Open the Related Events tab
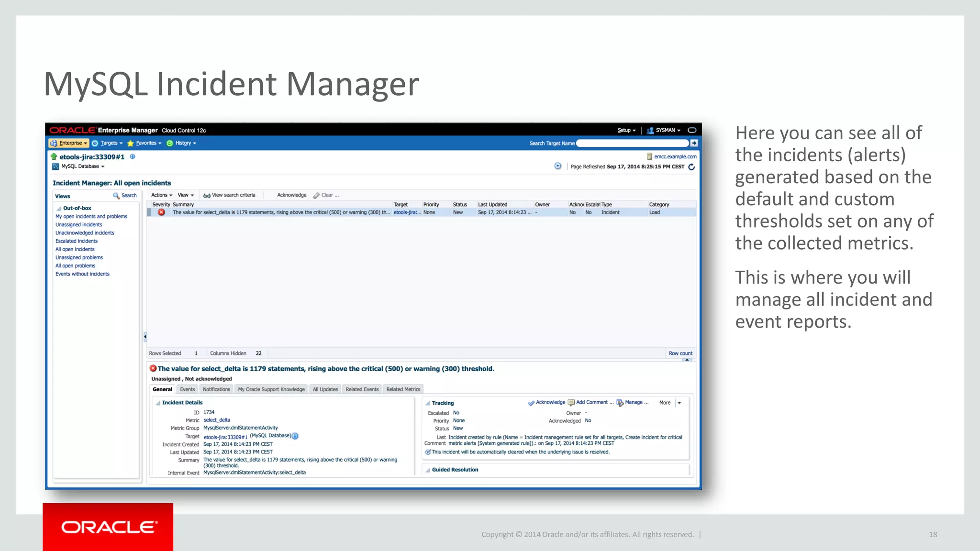Screen dimensions: 980x551 coord(362,389)
